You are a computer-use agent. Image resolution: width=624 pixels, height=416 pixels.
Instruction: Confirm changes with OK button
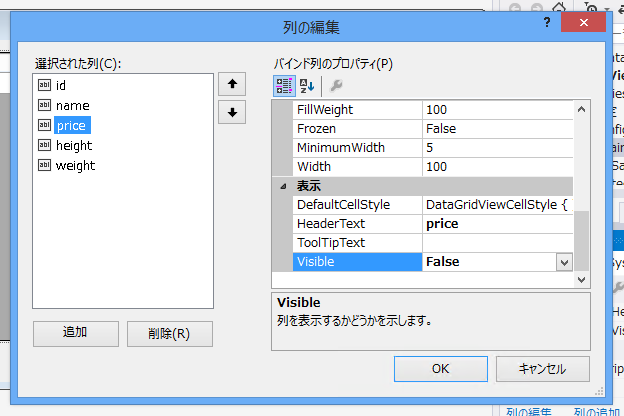tap(441, 369)
